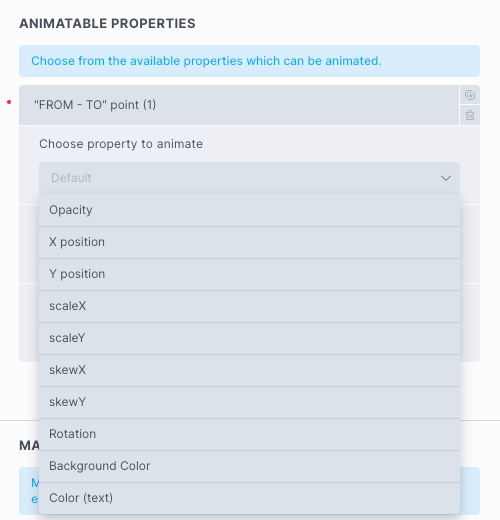Select Color (text) option
Viewport: 500px width, 520px height.
coord(249,498)
